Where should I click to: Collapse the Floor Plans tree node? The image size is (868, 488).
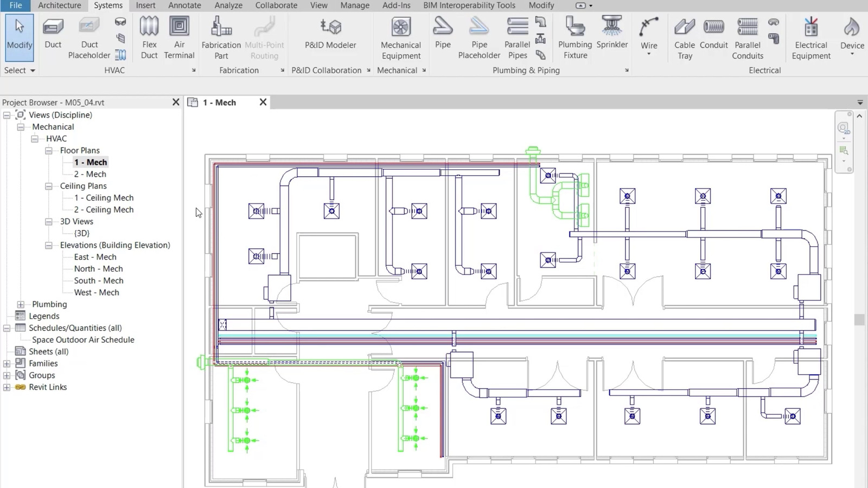[49, 150]
